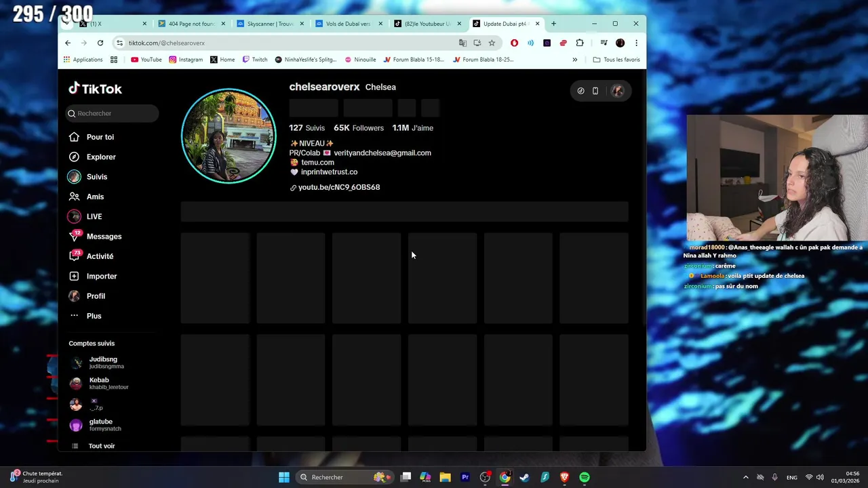The width and height of the screenshot is (868, 488).
Task: Close the Update Dubai pt4 tab
Action: click(538, 24)
